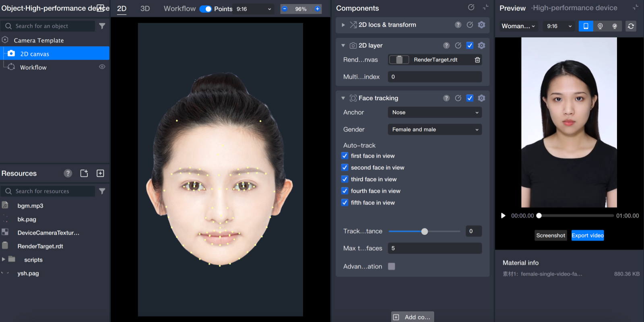
Task: Toggle the Points switch off
Action: [206, 9]
